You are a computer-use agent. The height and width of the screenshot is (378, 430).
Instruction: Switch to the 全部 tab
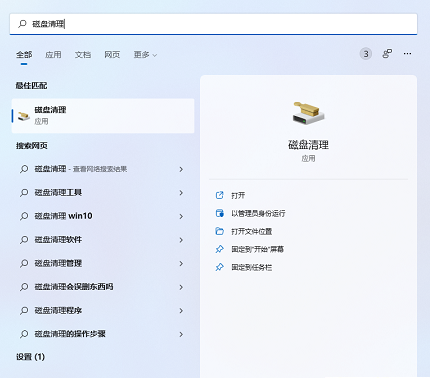[x=24, y=55]
